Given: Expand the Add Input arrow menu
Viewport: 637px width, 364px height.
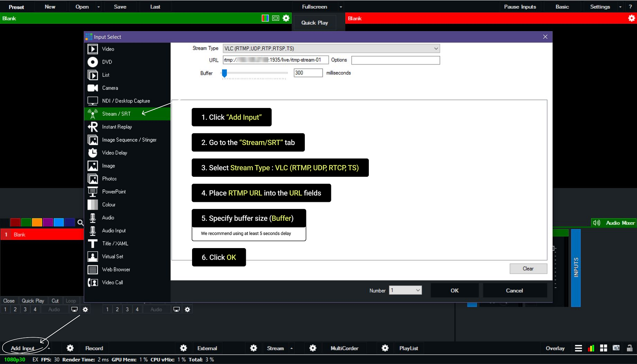Looking at the screenshot, I should click(49, 348).
